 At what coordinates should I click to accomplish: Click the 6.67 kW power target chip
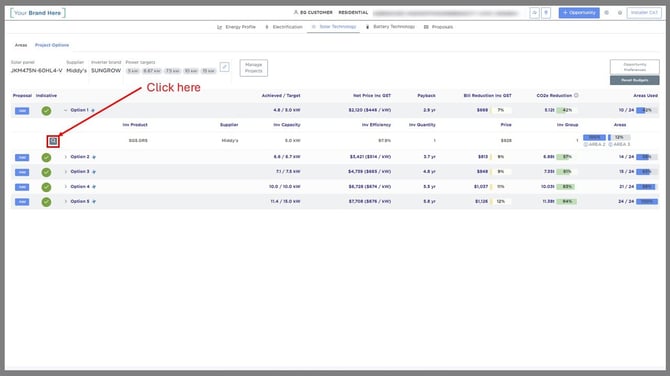(152, 71)
